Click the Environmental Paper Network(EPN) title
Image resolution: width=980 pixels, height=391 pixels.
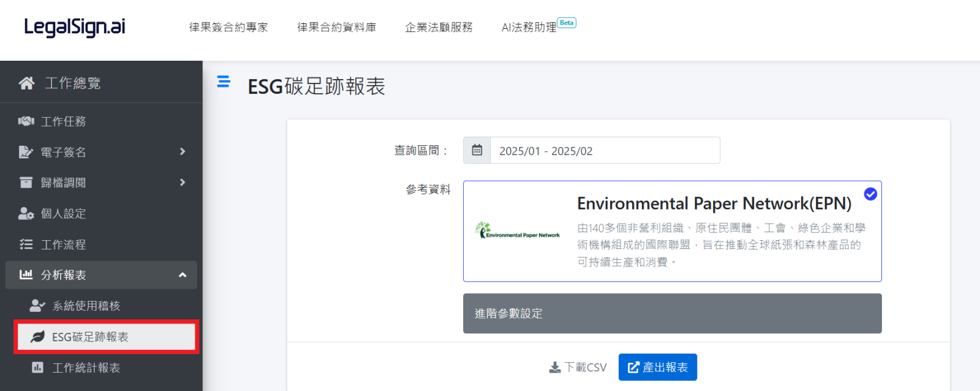pos(714,203)
